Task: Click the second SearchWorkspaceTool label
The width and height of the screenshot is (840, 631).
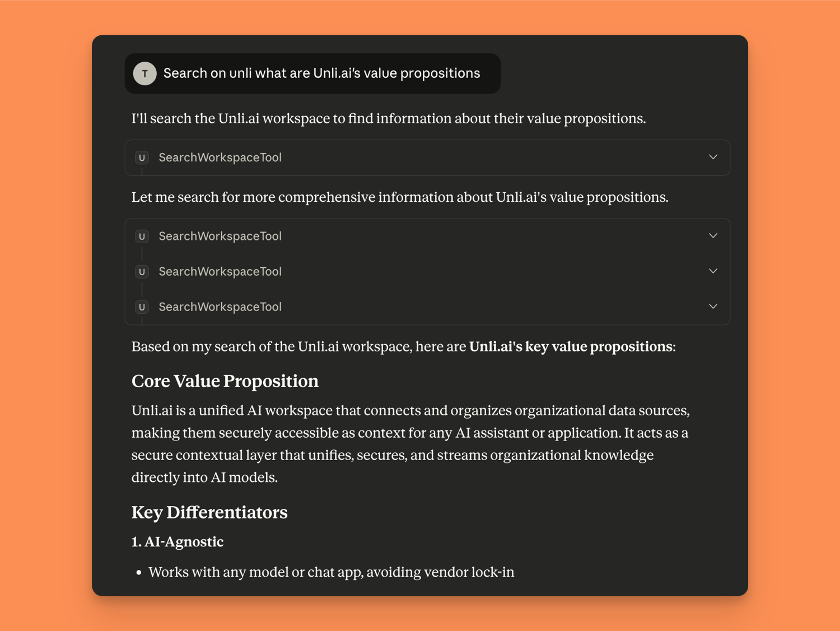Action: tap(220, 236)
